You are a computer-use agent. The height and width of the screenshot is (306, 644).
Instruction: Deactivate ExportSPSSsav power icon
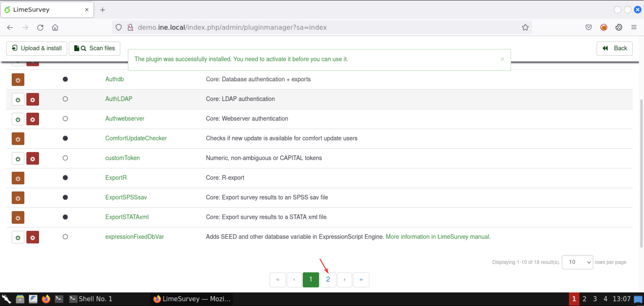point(18,198)
